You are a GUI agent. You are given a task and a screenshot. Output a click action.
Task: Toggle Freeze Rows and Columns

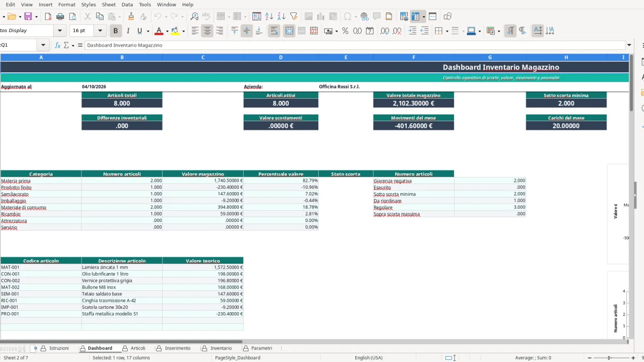415,17
